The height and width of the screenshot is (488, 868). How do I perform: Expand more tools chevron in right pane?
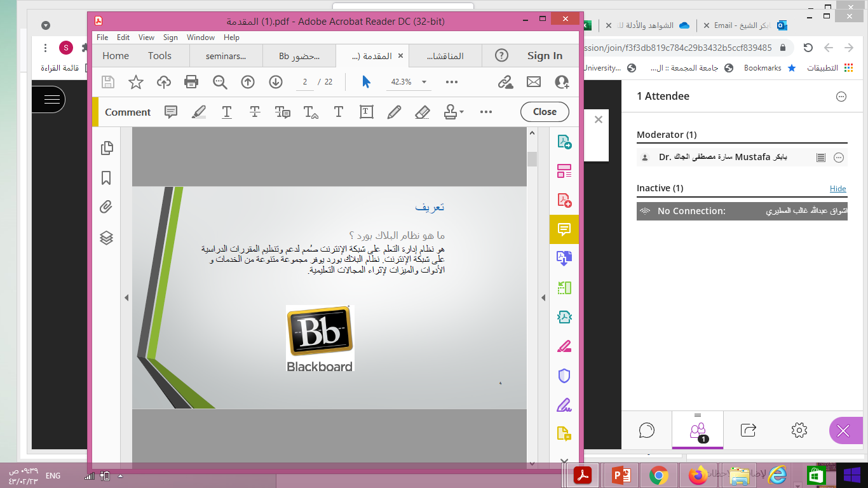point(564,461)
